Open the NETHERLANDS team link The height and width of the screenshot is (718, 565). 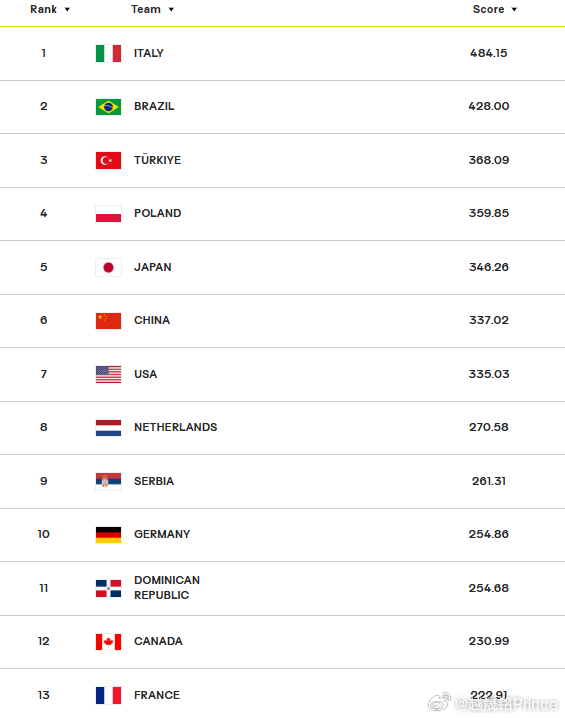(175, 427)
